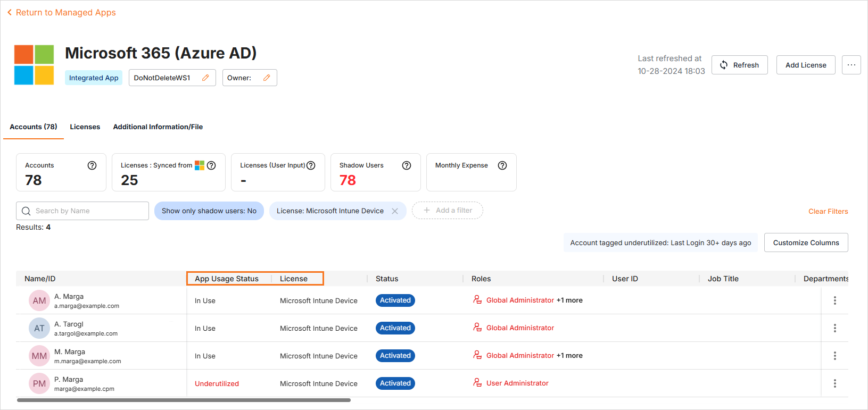Open row actions menu for A. Marga
The width and height of the screenshot is (868, 410).
point(835,300)
